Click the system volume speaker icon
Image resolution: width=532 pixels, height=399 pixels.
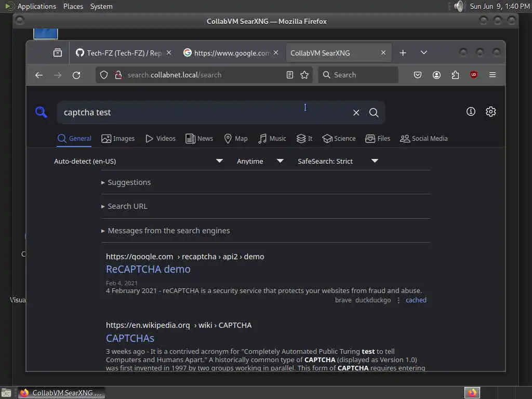pyautogui.click(x=459, y=6)
